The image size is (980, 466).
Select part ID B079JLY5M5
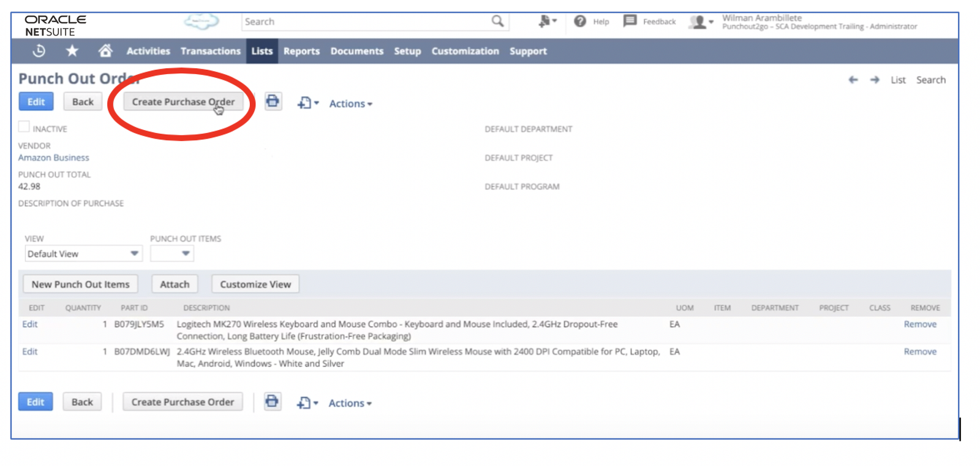pos(139,324)
